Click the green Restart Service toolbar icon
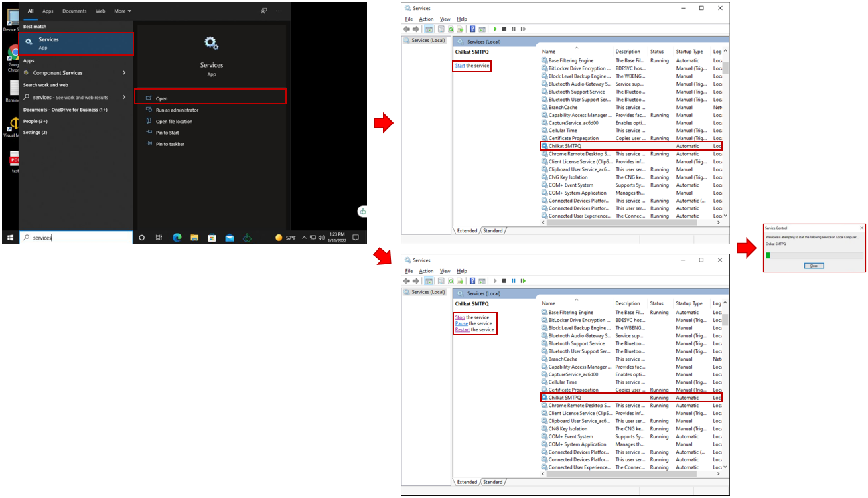The image size is (868, 498). 523,281
